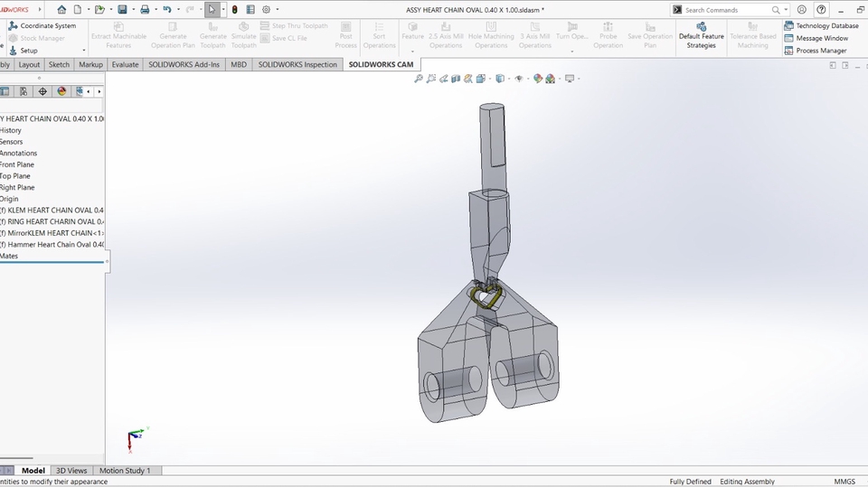Show the Message Window
The width and height of the screenshot is (868, 487).
coord(816,38)
